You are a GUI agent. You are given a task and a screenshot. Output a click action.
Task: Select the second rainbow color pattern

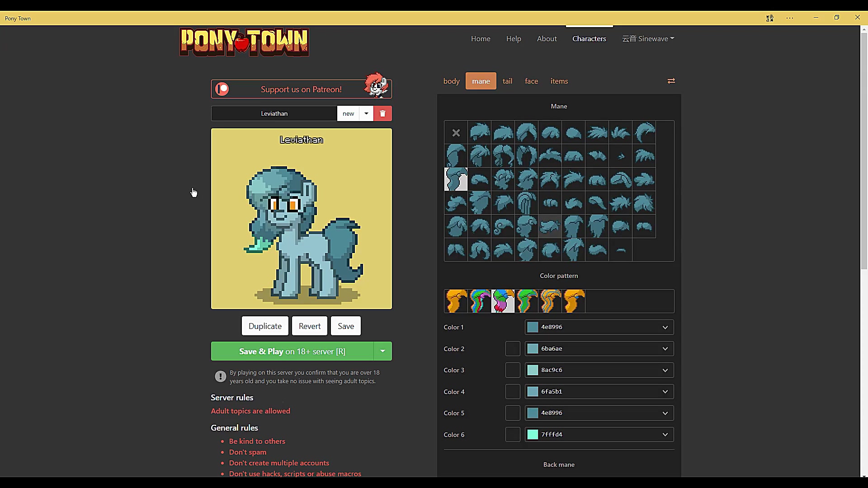coord(480,301)
